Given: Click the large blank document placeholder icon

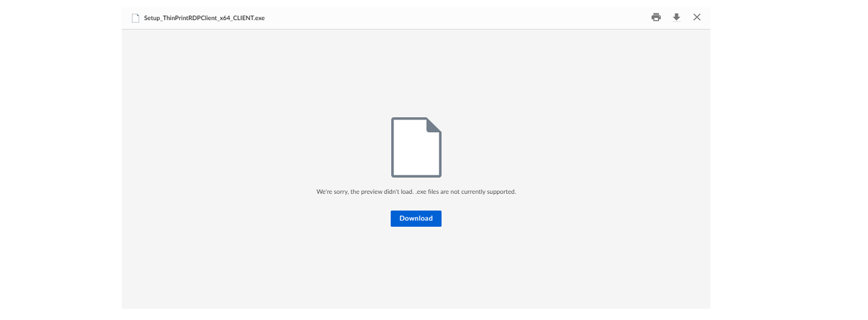Looking at the screenshot, I should click(416, 147).
